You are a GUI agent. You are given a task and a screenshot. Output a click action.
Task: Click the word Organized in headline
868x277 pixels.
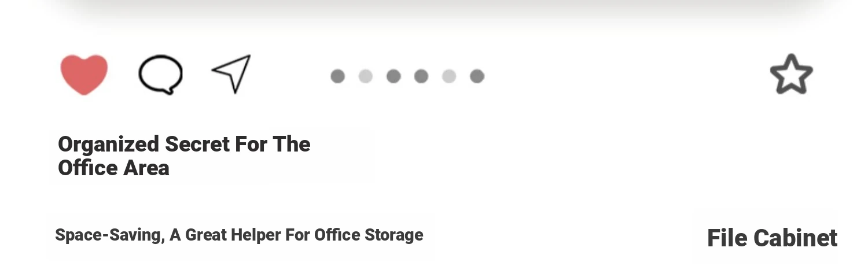click(109, 145)
